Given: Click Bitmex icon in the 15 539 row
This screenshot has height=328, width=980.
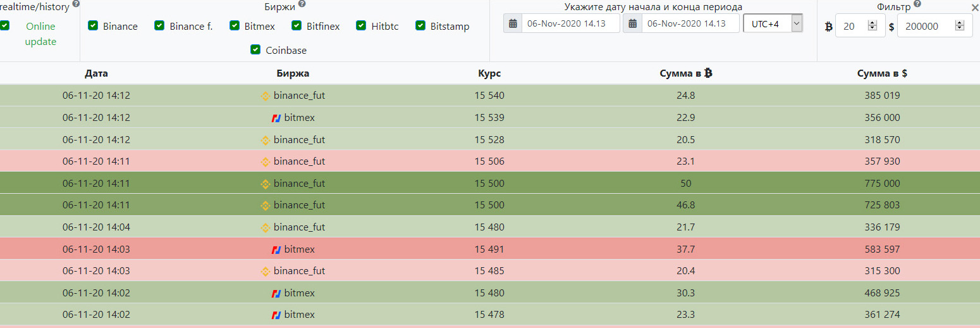Looking at the screenshot, I should pos(276,118).
